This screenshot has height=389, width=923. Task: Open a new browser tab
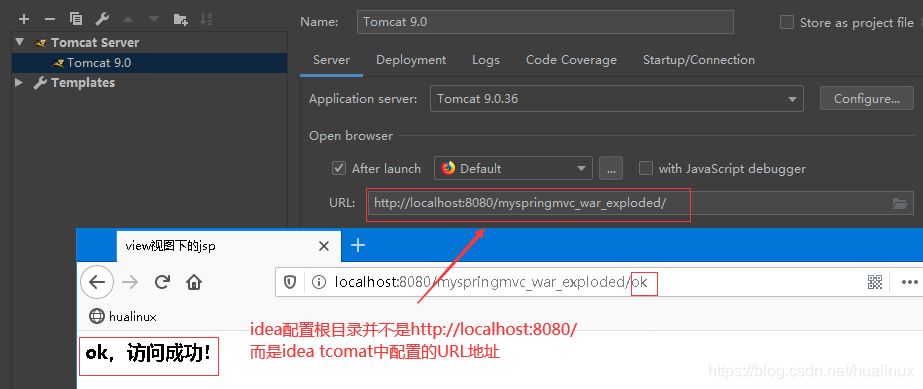point(358,245)
